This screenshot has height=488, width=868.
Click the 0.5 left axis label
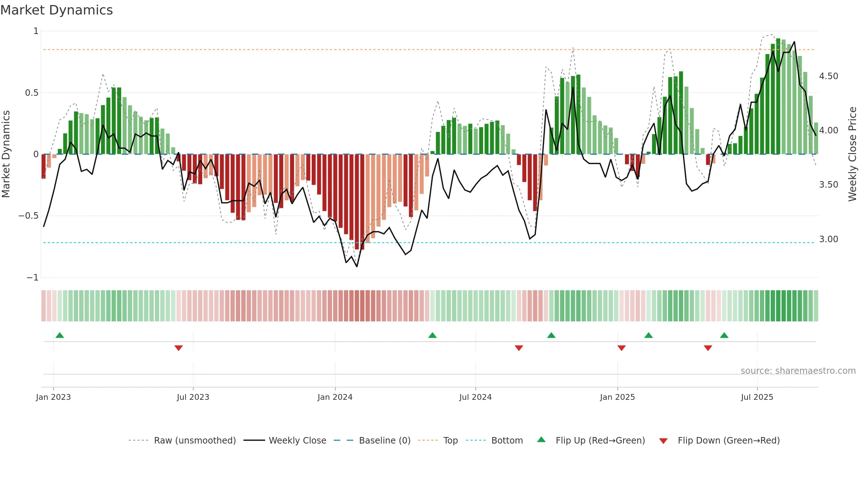tap(32, 93)
